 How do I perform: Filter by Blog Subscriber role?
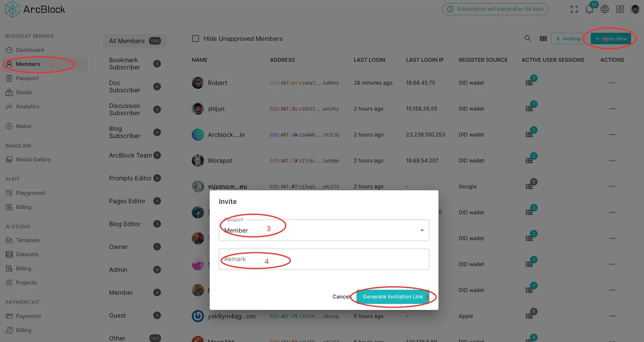click(135, 132)
